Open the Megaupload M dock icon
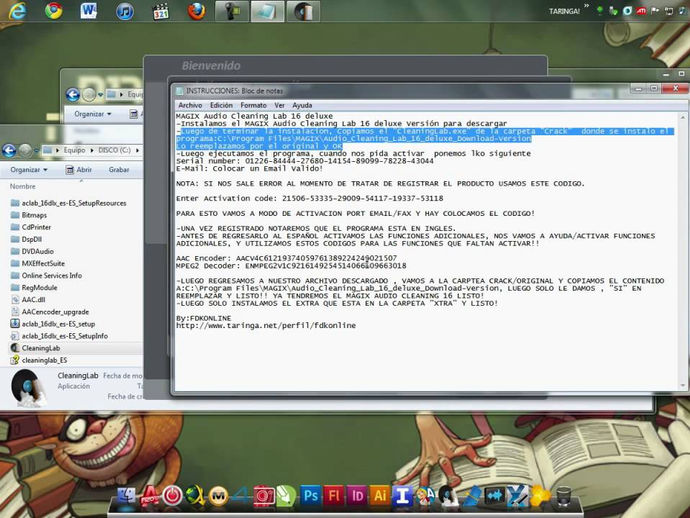 (x=218, y=496)
